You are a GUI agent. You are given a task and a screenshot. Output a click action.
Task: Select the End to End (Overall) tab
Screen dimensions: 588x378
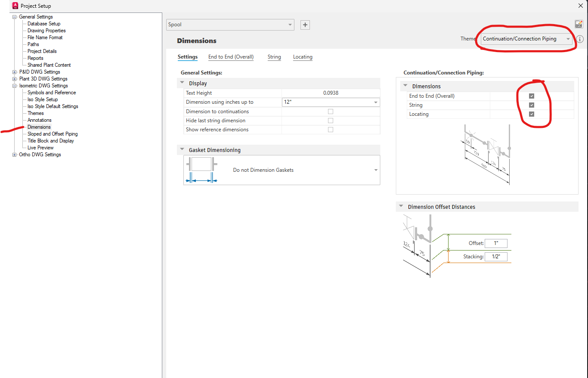point(231,56)
